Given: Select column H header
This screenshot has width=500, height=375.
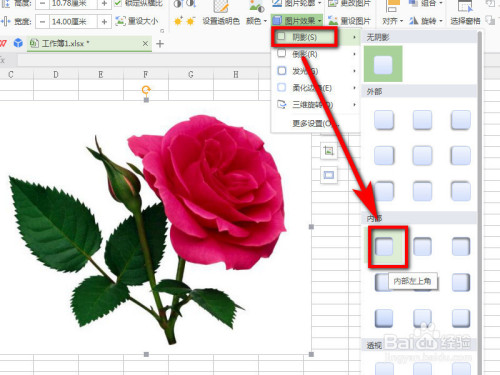Looking at the screenshot, I should point(236,74).
